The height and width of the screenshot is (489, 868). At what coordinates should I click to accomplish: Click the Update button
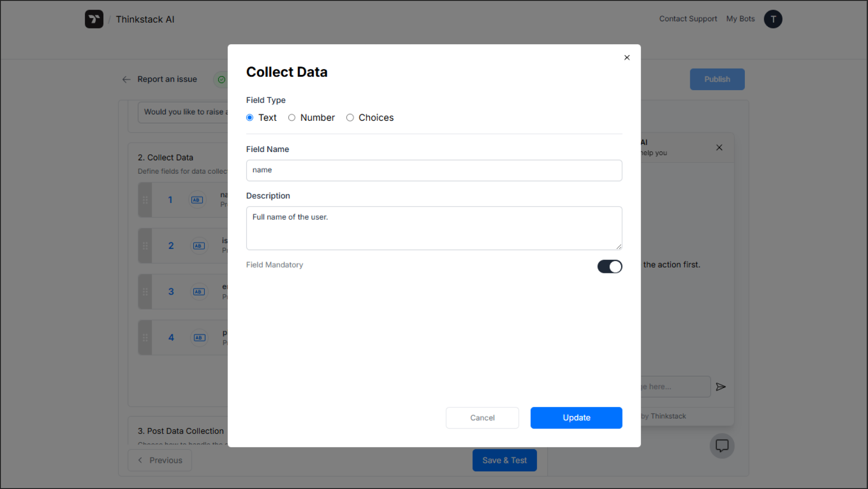pos(576,418)
